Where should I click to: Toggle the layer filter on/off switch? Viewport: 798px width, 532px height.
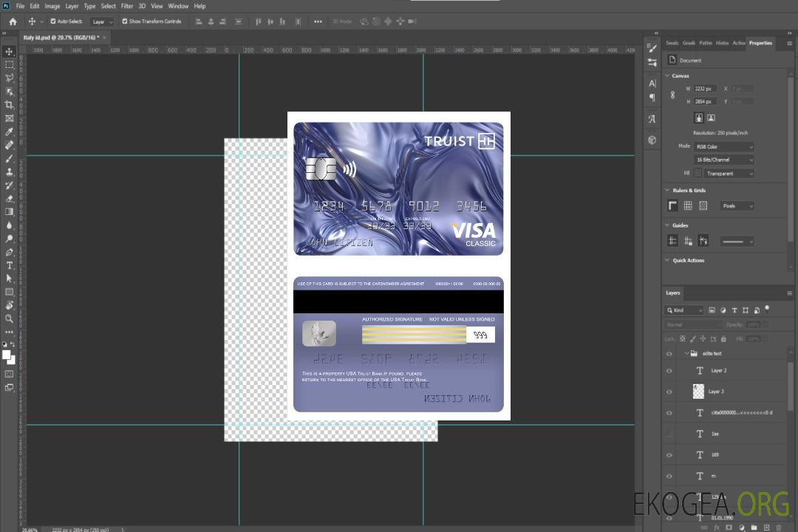767,309
